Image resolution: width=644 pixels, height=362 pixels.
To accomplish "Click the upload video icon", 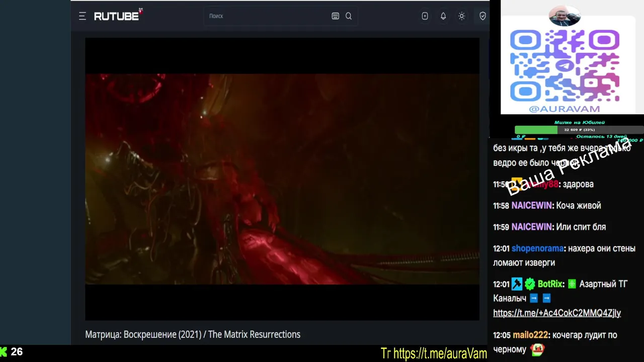I will pos(425,16).
